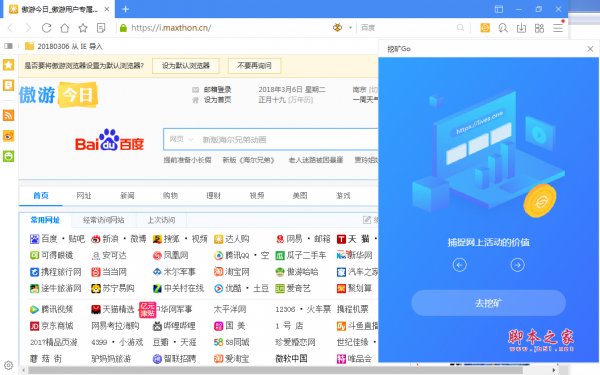Open the Weibo sidebar icon
Screen dimensions: 600x375
tap(8, 136)
